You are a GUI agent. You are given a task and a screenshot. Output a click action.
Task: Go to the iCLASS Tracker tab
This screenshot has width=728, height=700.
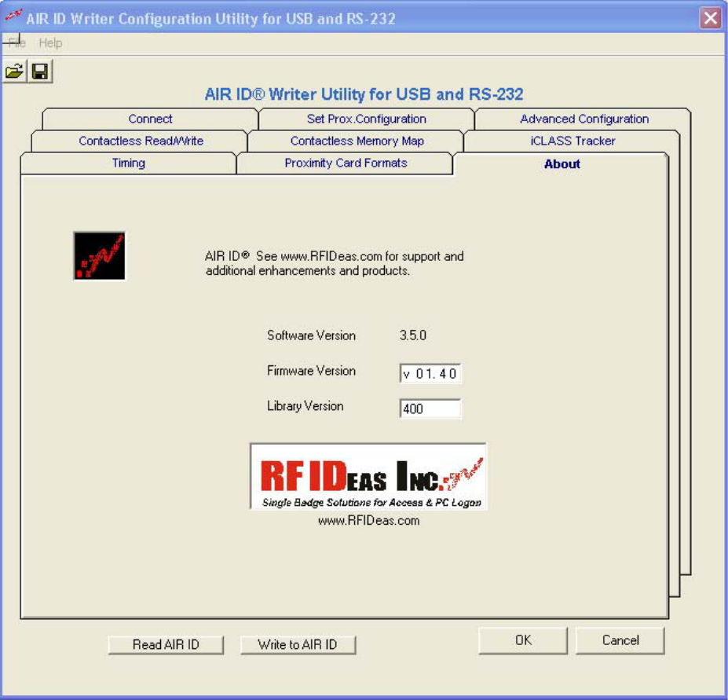point(573,141)
